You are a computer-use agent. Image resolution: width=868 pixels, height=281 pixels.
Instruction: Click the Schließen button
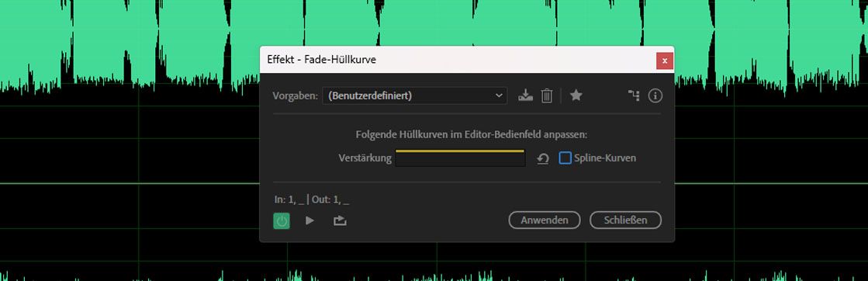[625, 220]
